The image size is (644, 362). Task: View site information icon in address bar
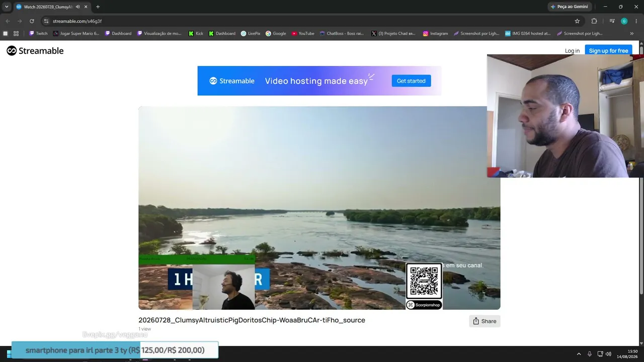click(46, 21)
